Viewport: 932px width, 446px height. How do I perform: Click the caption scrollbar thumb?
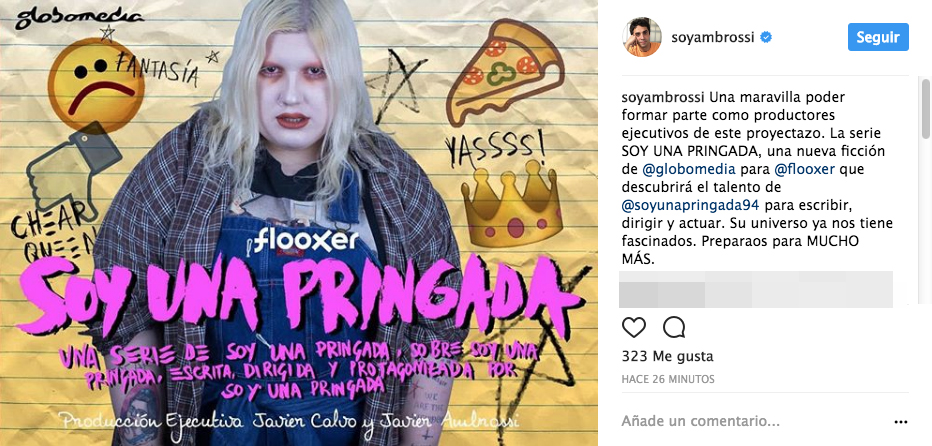[925, 108]
